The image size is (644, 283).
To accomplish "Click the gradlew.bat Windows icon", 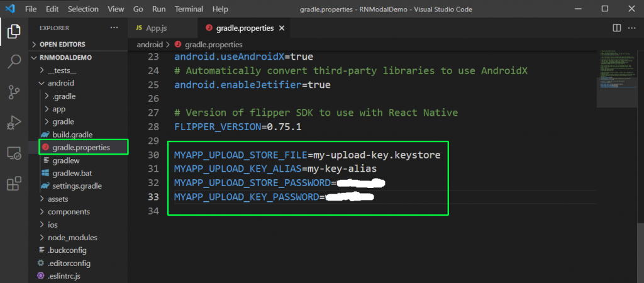I will pyautogui.click(x=45, y=173).
